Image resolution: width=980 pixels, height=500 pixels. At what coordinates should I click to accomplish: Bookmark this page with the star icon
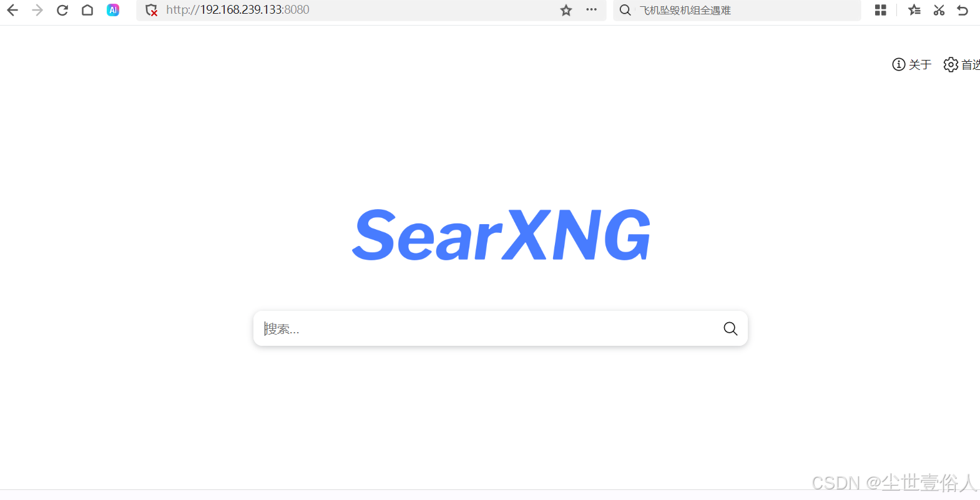coord(566,10)
